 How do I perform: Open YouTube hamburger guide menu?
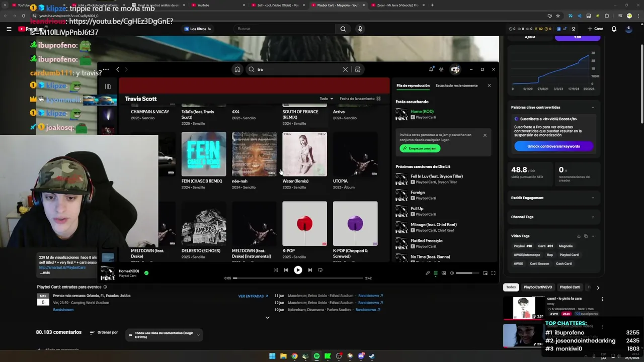point(9,29)
